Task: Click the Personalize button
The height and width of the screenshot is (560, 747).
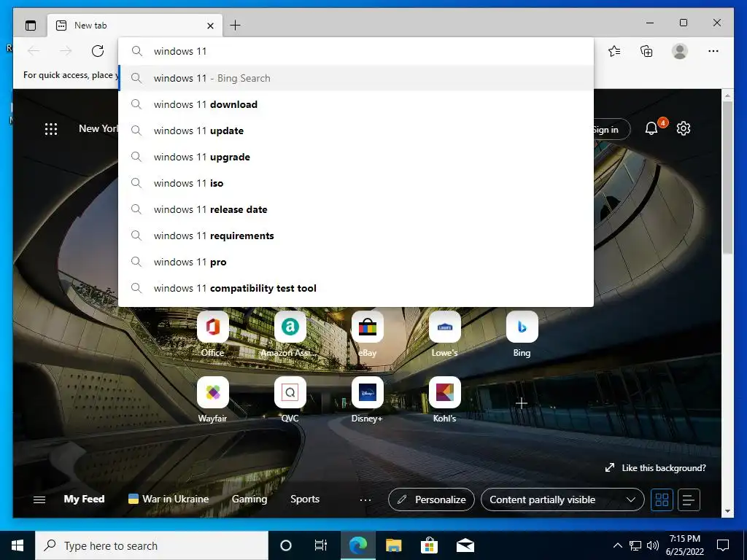Action: point(432,499)
